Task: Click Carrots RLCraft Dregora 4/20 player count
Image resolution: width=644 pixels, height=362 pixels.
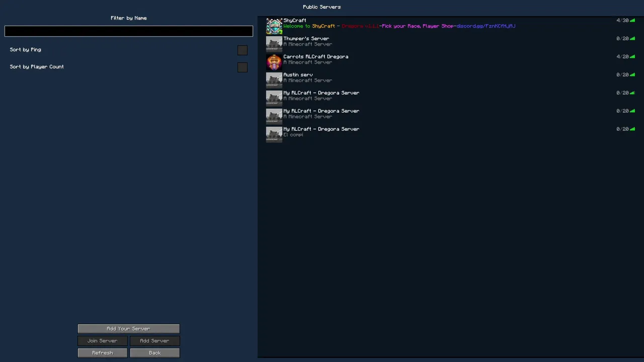Action: 622,57
